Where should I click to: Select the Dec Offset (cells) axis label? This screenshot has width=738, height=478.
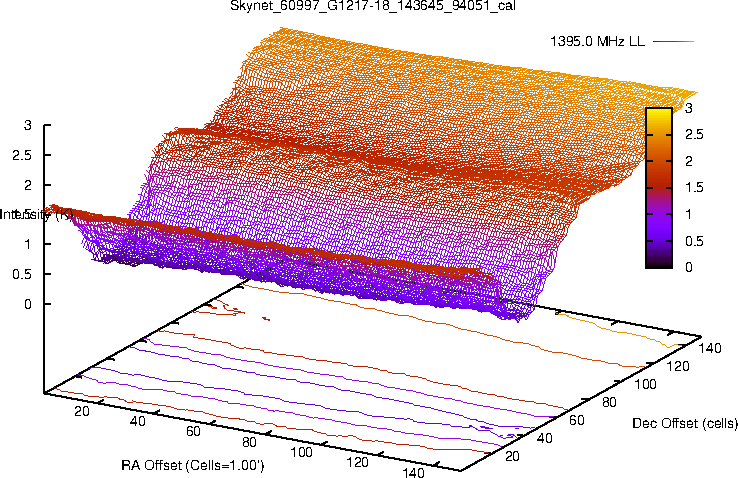pyautogui.click(x=685, y=423)
